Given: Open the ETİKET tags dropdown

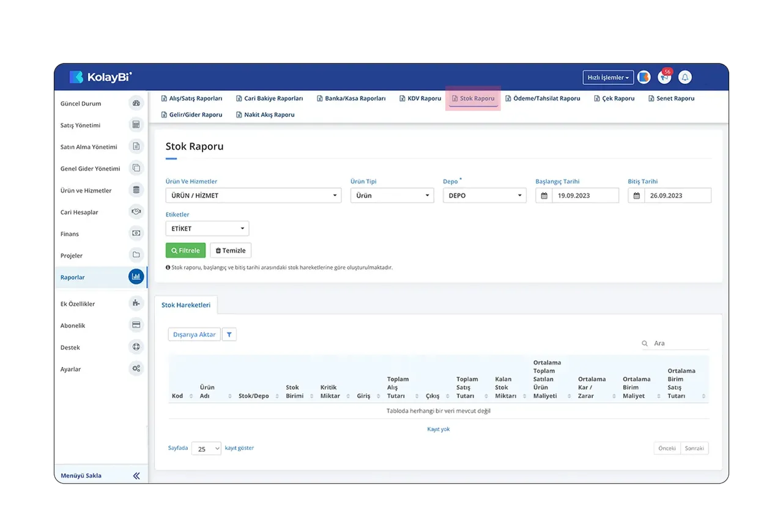Looking at the screenshot, I should point(207,229).
